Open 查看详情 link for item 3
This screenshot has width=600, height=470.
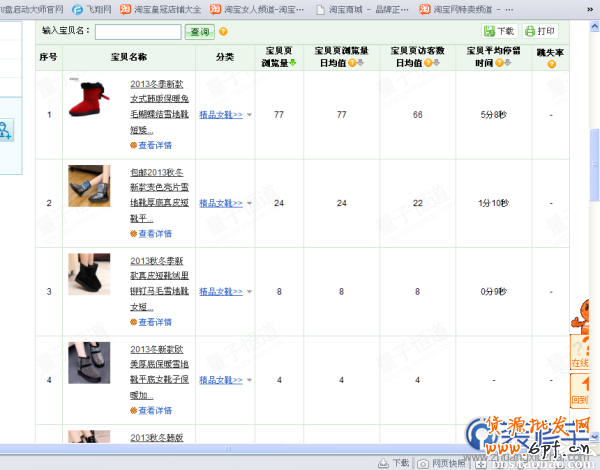[x=154, y=322]
